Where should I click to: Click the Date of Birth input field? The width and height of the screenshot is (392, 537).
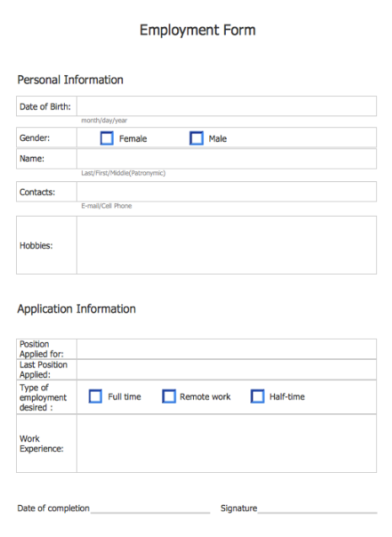pos(227,106)
